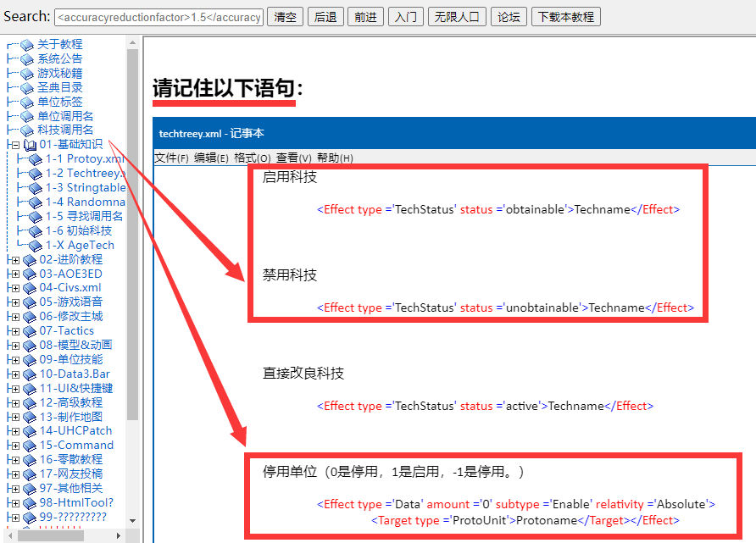Expand the 09-单位技能 tree node
756x543 pixels.
click(x=15, y=360)
